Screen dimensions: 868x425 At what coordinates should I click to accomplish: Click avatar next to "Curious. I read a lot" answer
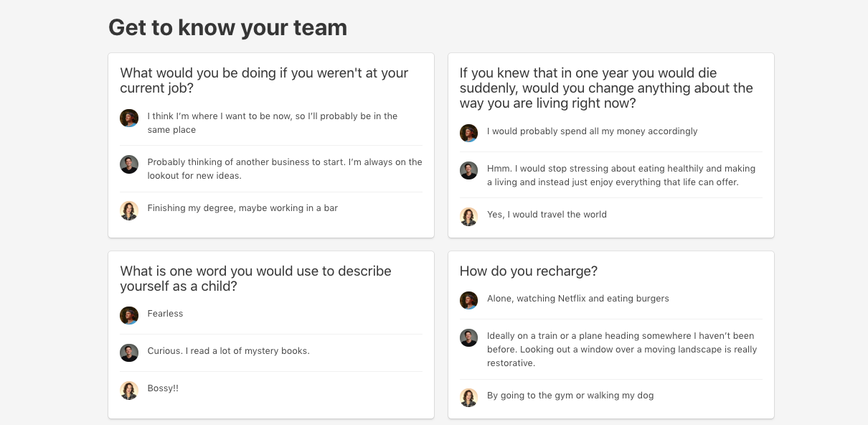coord(129,353)
